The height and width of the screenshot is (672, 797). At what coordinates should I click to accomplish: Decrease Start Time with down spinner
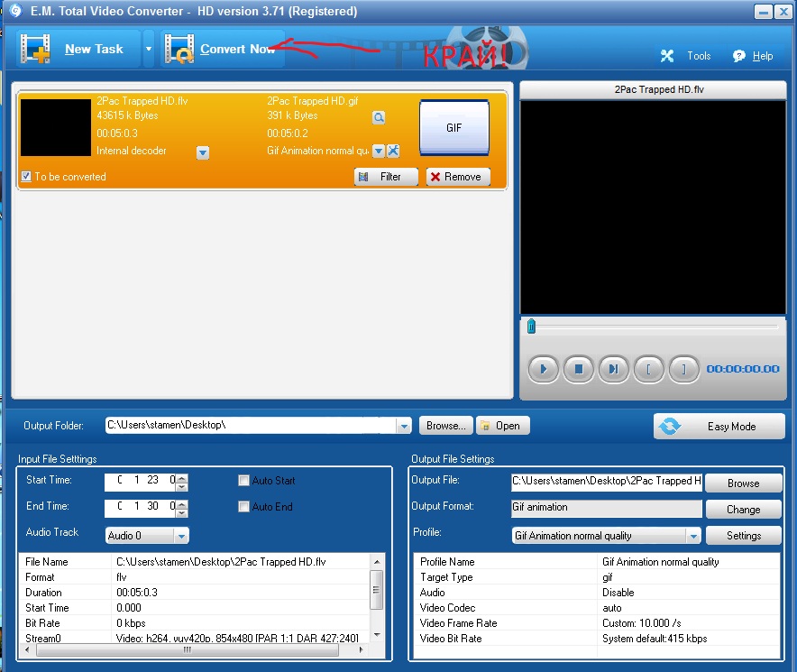click(x=182, y=486)
